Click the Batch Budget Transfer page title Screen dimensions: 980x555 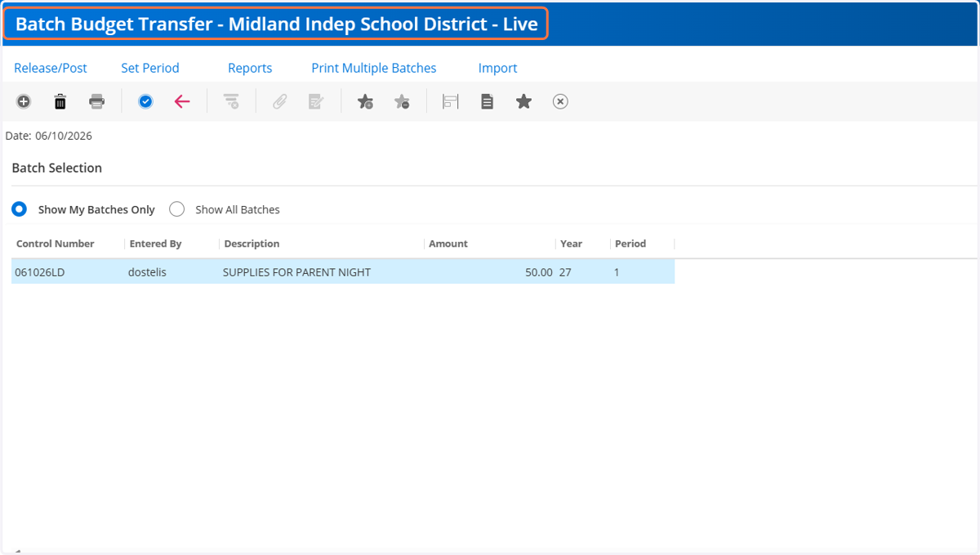point(276,24)
